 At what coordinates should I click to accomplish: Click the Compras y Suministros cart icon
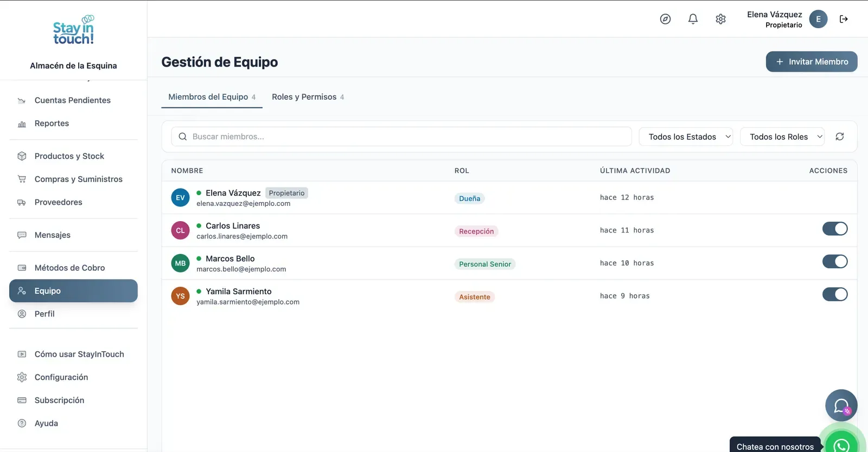22,179
